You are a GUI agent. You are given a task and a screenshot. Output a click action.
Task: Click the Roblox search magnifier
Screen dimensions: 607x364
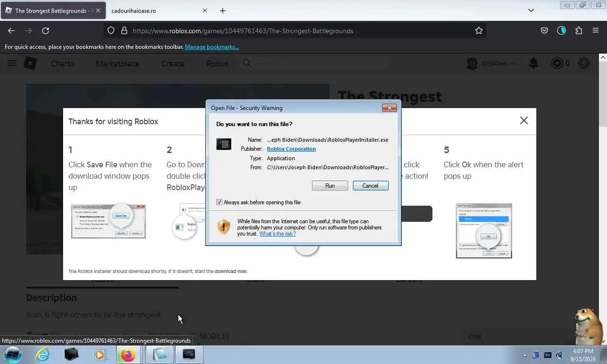point(247,63)
